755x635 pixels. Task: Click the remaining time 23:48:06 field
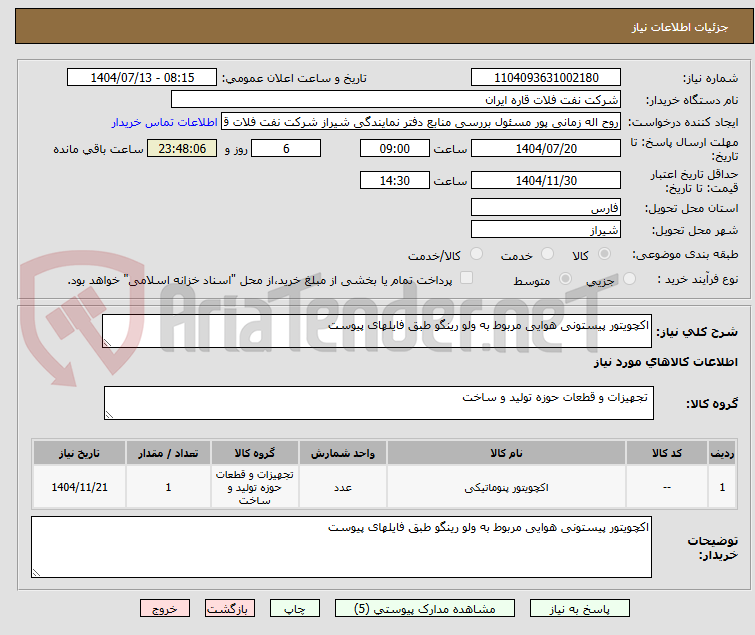coord(182,148)
